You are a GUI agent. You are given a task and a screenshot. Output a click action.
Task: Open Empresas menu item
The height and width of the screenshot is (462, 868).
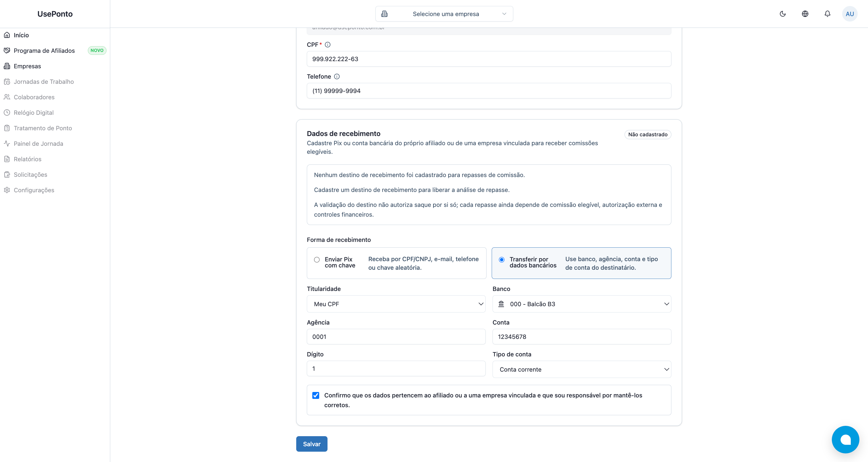click(x=55, y=66)
